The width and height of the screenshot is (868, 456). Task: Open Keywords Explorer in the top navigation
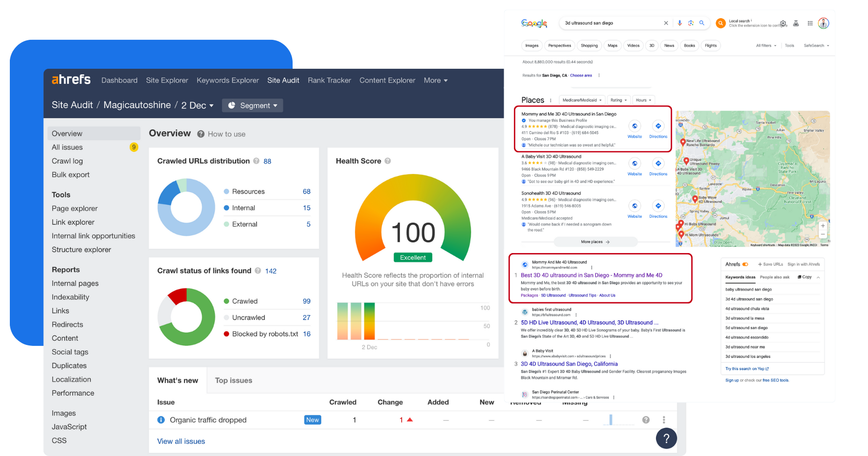point(228,80)
